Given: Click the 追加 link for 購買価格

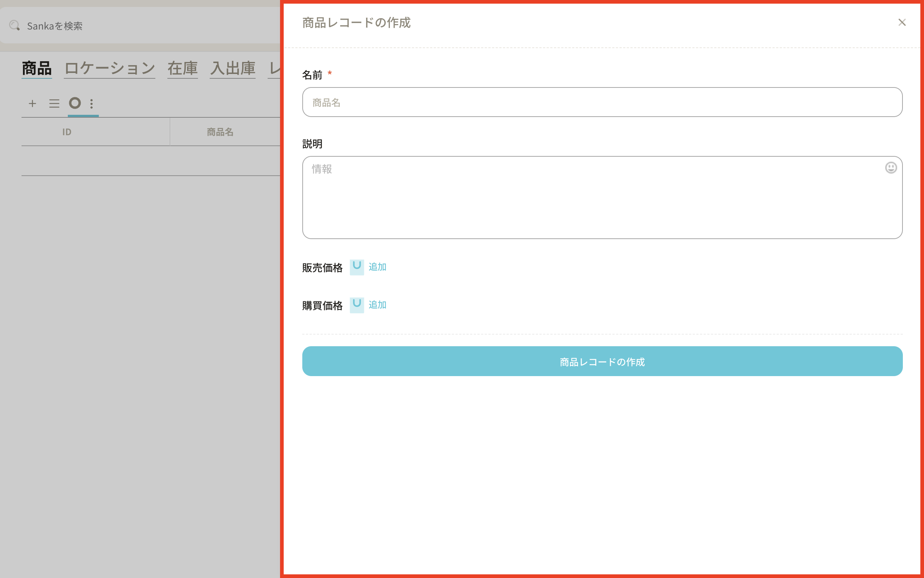Looking at the screenshot, I should pyautogui.click(x=377, y=305).
